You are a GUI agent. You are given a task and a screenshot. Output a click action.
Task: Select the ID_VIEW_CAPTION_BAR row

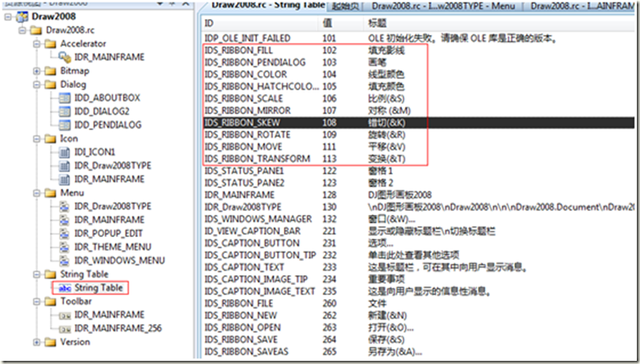click(419, 231)
